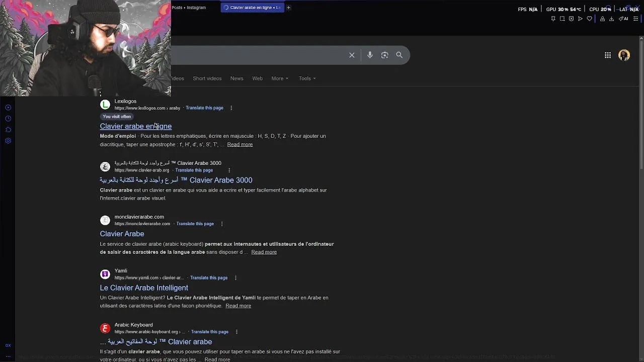Translate the Lexilogos page
The height and width of the screenshot is (362, 644).
click(x=204, y=108)
